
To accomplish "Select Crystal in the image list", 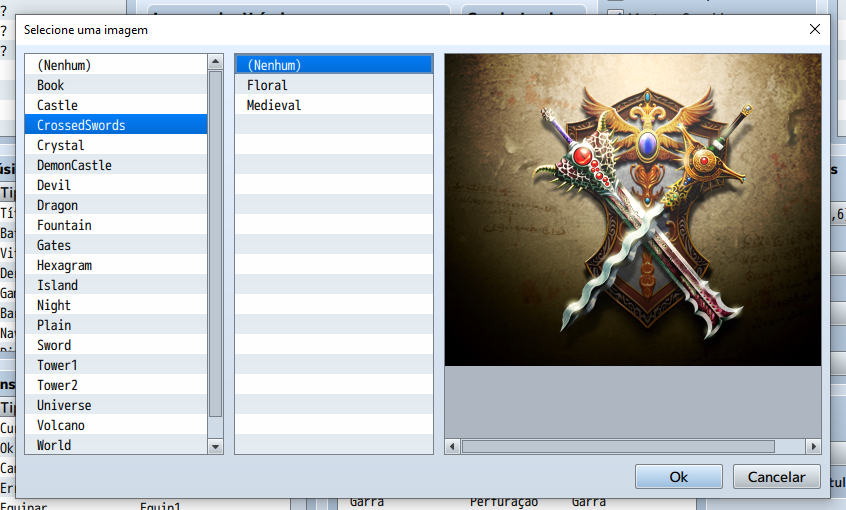I will point(116,145).
